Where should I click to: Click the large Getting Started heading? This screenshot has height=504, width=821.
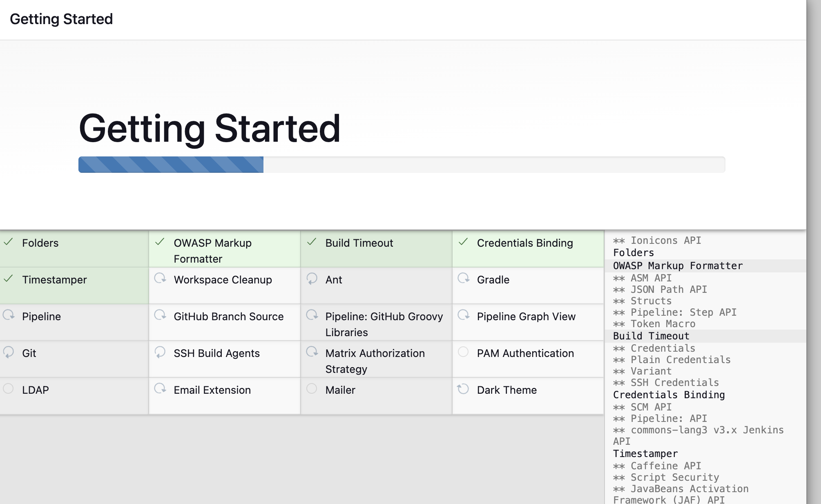(x=210, y=129)
